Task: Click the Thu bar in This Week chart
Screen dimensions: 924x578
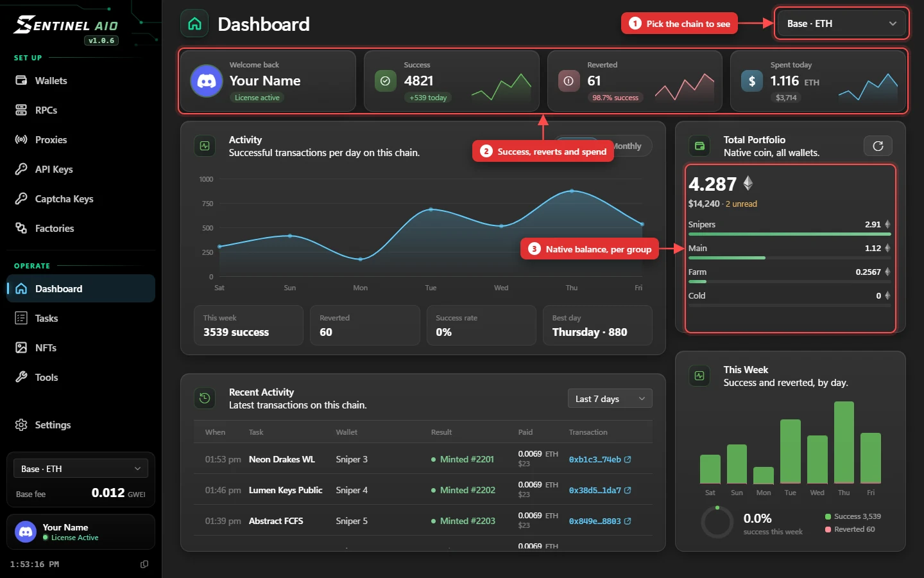Action: coord(844,442)
